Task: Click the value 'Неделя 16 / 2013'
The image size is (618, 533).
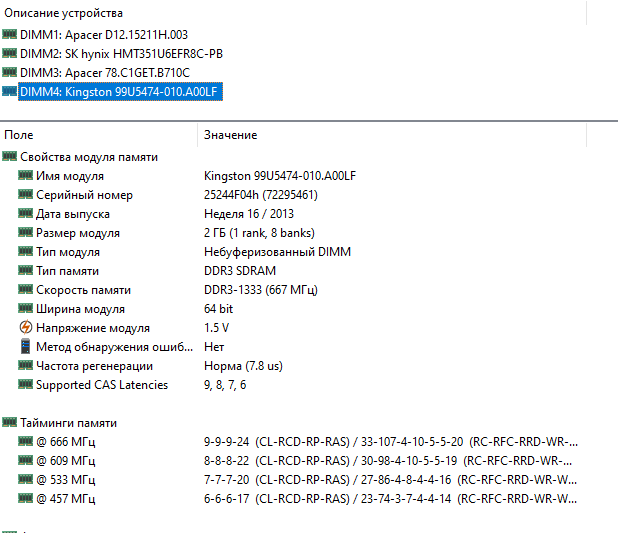Action: 249,214
